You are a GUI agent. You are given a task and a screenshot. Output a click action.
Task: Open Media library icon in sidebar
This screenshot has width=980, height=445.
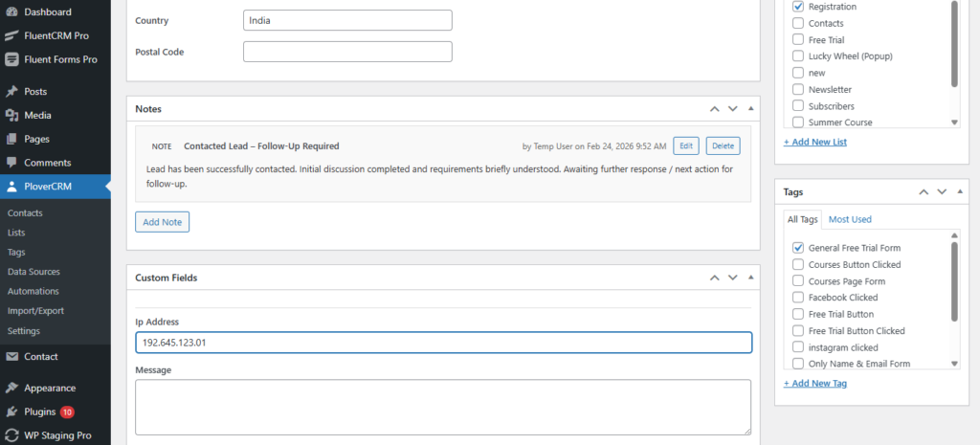[11, 115]
